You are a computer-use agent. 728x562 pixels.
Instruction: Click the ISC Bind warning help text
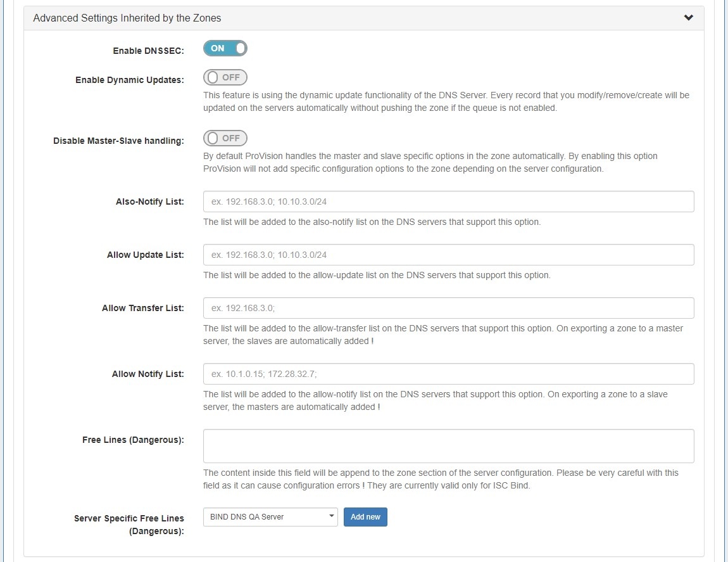tap(441, 479)
